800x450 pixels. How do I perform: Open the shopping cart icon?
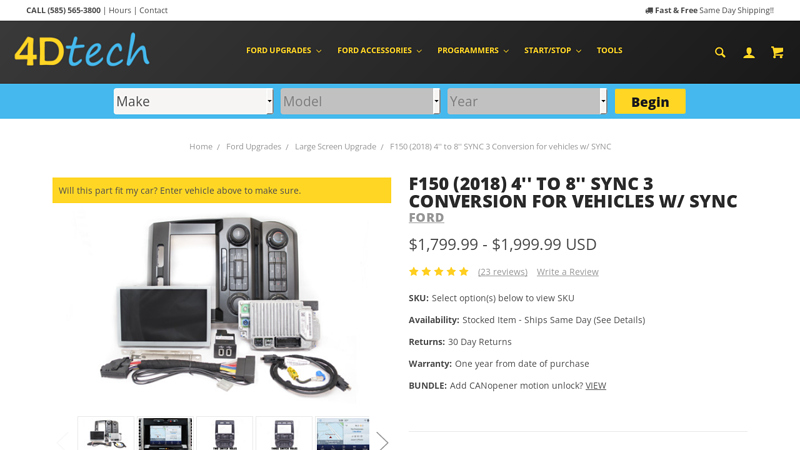coord(777,52)
